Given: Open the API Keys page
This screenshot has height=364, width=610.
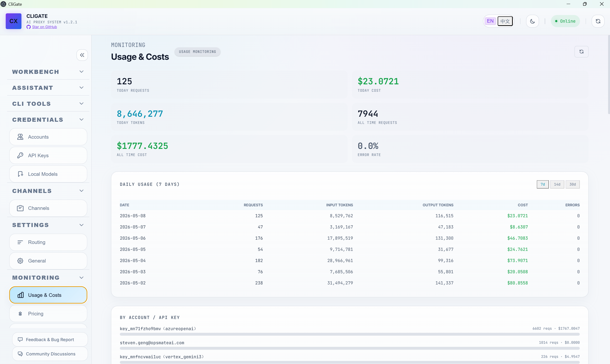Looking at the screenshot, I should click(48, 156).
